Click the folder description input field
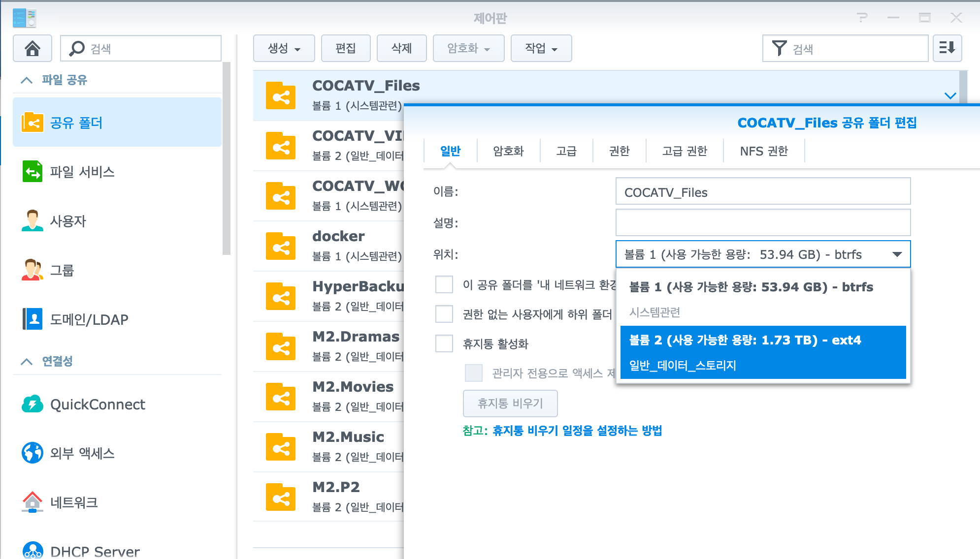 762,222
